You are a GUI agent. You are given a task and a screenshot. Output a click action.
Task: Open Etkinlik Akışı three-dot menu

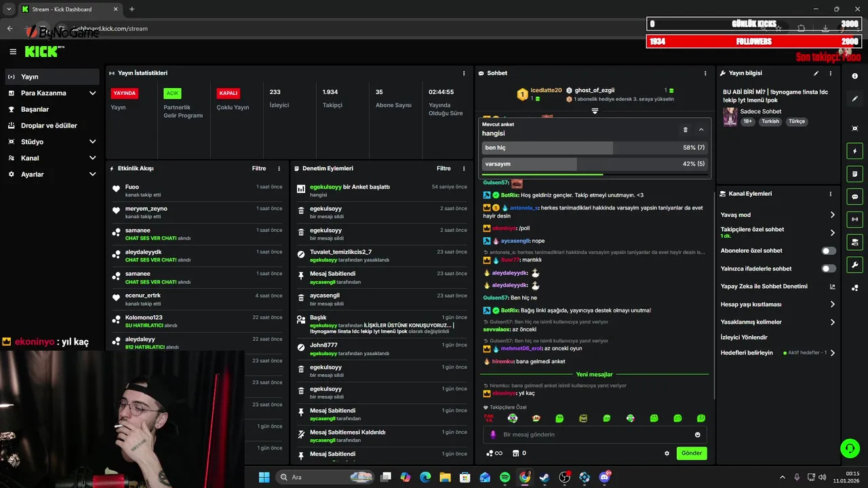pyautogui.click(x=279, y=169)
